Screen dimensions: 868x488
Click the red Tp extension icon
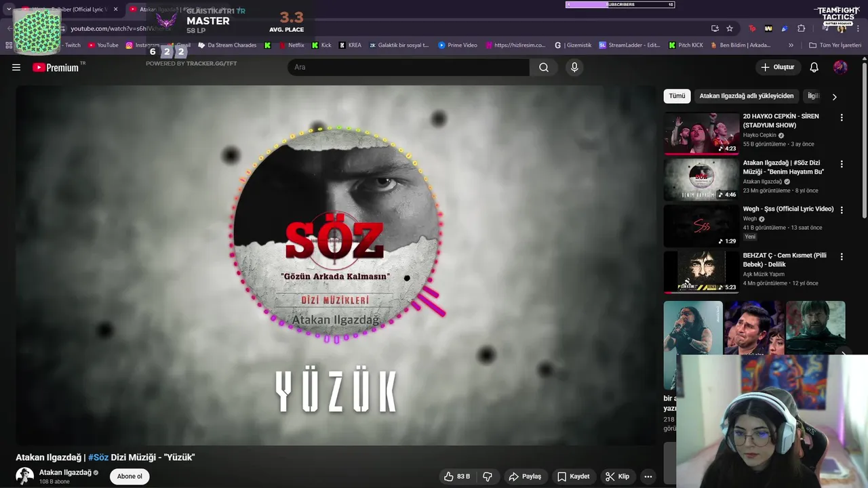point(752,28)
